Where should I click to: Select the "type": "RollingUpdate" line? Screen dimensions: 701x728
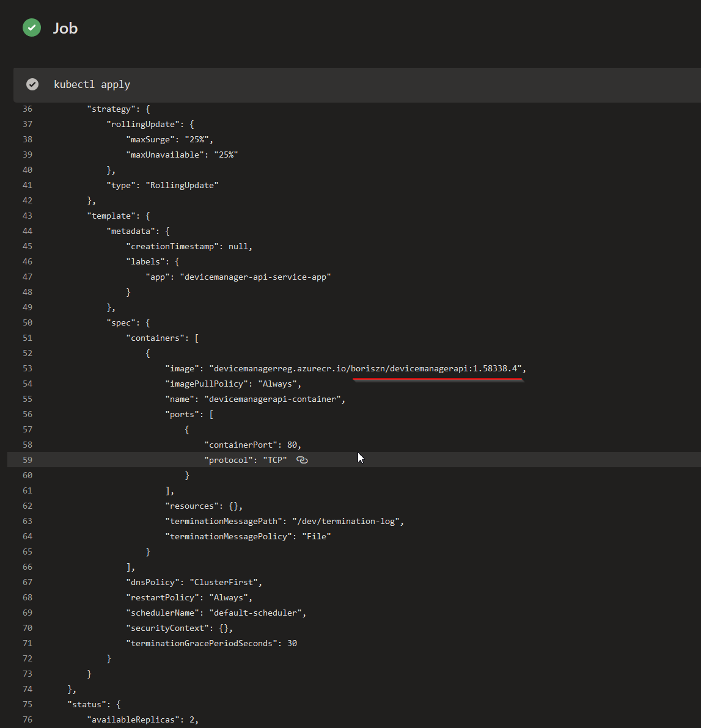(x=162, y=185)
